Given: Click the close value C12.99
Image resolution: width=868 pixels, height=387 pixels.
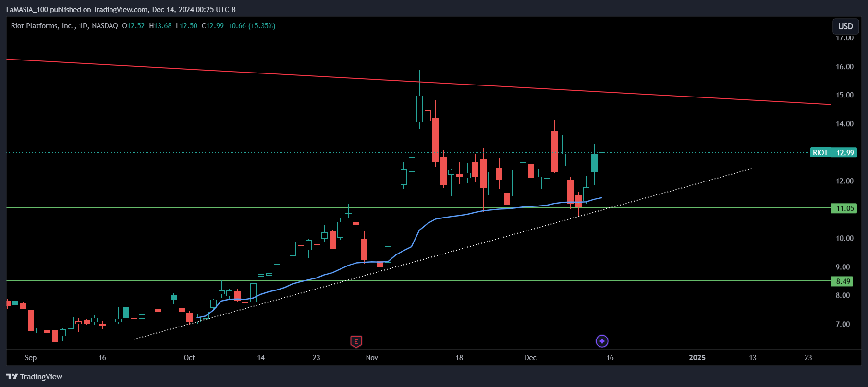Looking at the screenshot, I should pyautogui.click(x=213, y=26).
